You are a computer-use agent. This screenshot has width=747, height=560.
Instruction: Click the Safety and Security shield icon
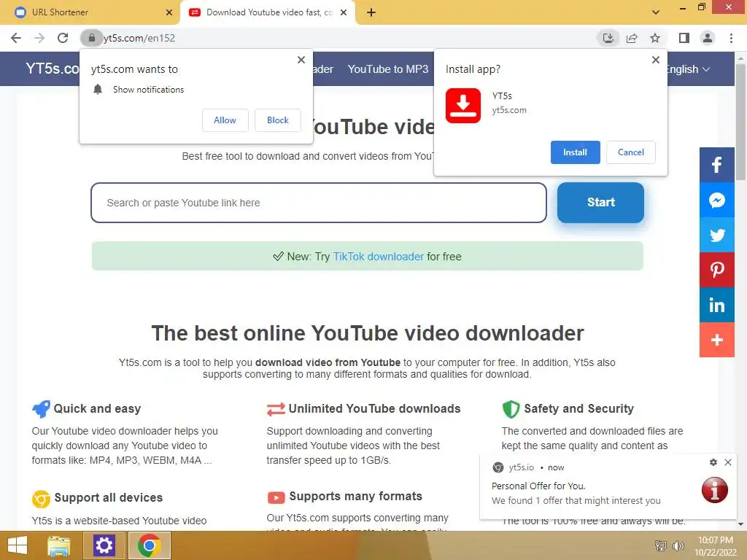[x=511, y=408]
